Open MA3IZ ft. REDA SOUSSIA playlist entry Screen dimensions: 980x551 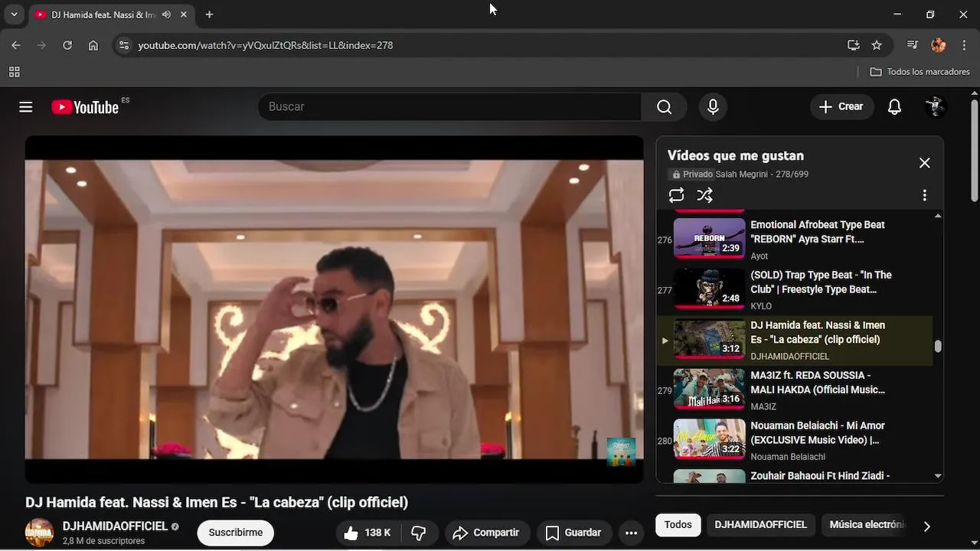point(795,390)
